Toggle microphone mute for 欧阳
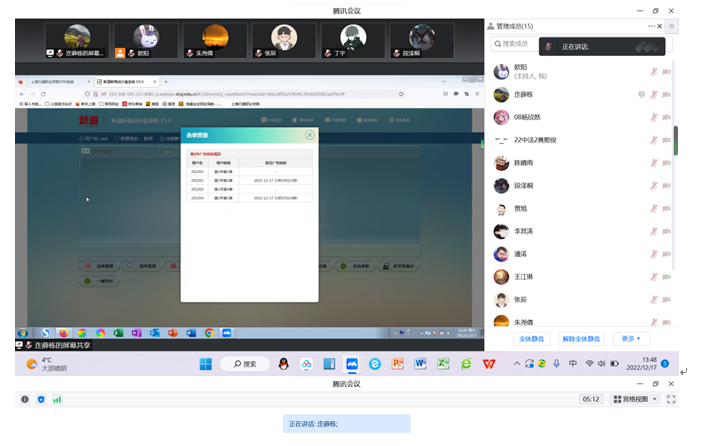The height and width of the screenshot is (446, 706). click(653, 71)
